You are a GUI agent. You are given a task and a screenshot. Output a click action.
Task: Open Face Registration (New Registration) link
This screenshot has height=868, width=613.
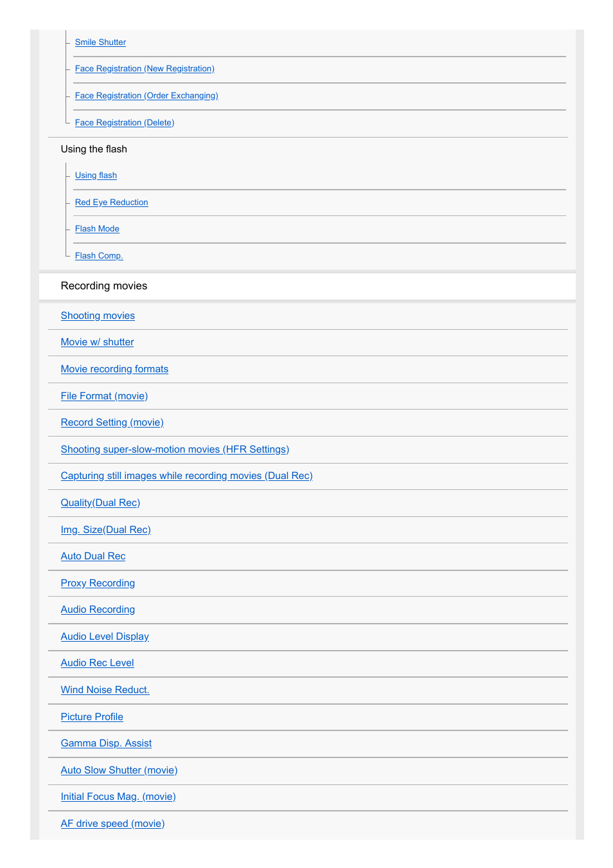tap(145, 69)
